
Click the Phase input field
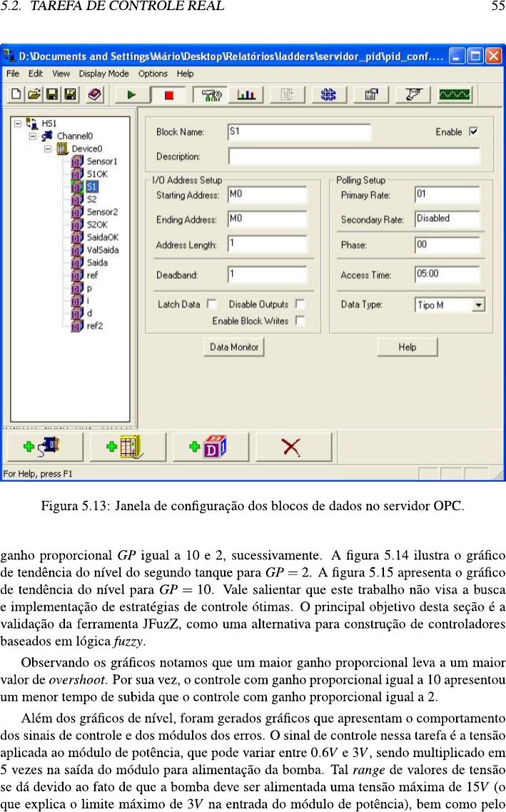pos(447,245)
